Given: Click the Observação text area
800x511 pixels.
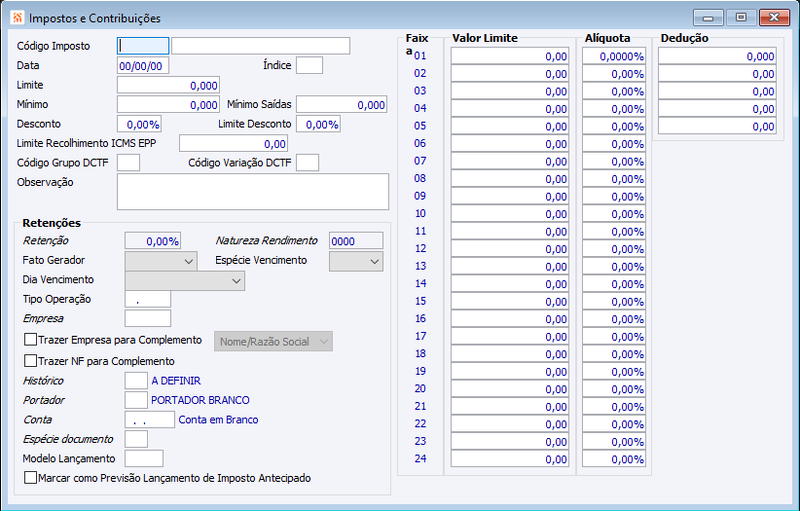Looking at the screenshot, I should pyautogui.click(x=253, y=192).
